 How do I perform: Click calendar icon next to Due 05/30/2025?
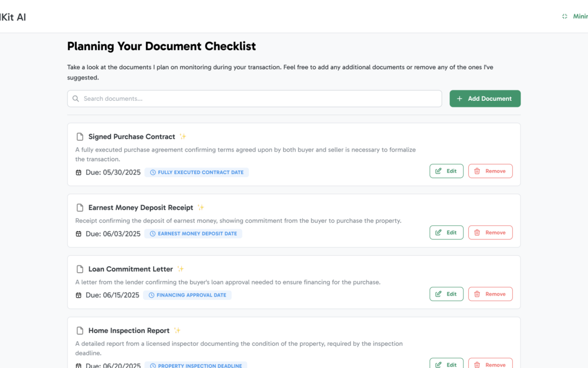click(78, 172)
